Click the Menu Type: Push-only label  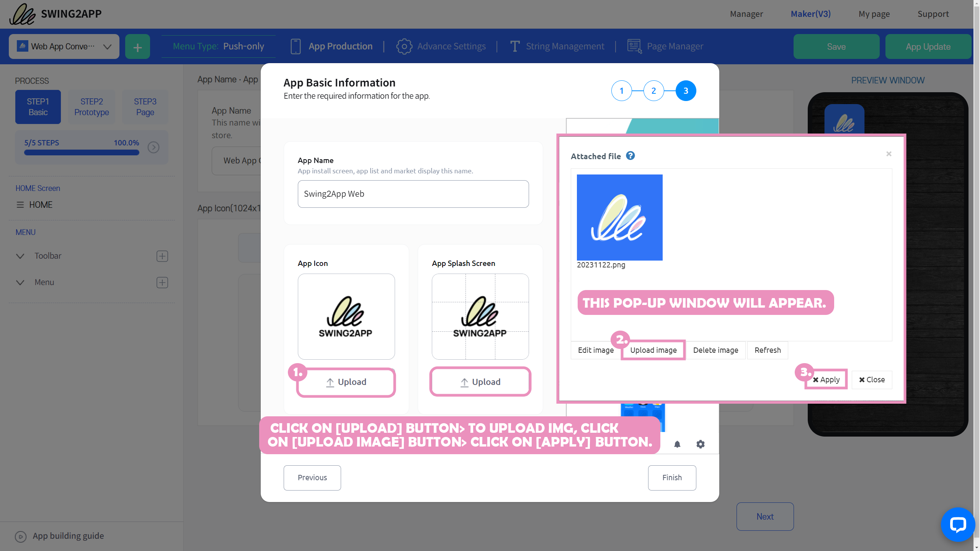tap(218, 46)
